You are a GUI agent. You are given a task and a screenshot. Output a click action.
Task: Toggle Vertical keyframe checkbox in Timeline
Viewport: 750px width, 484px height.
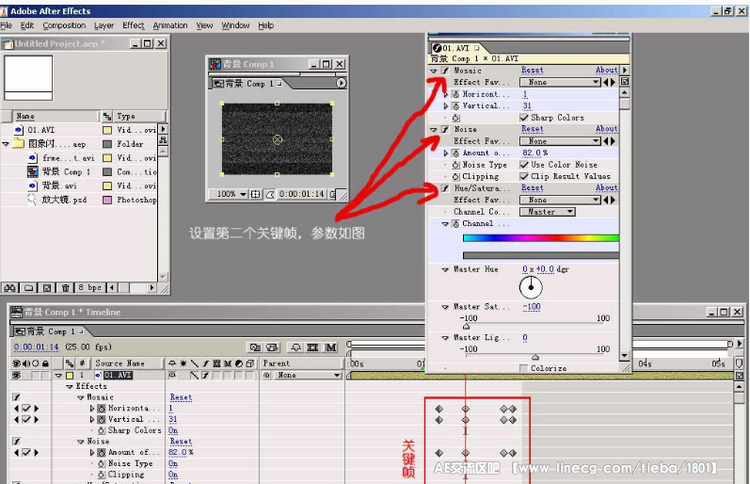click(26, 419)
